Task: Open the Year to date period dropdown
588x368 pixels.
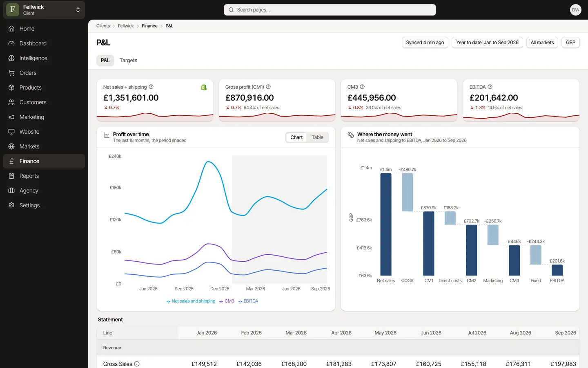Action: pos(487,43)
